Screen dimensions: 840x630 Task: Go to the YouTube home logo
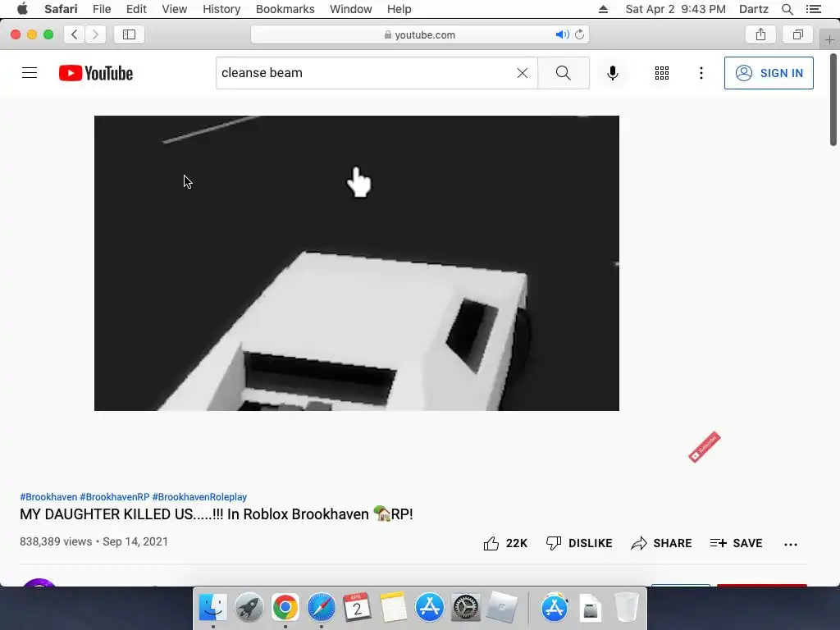pyautogui.click(x=96, y=73)
